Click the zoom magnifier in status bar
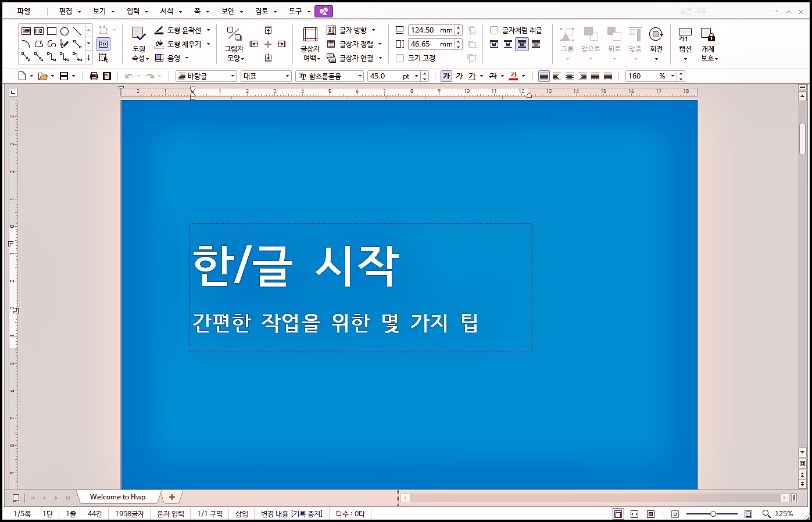This screenshot has height=522, width=812. pos(767,514)
